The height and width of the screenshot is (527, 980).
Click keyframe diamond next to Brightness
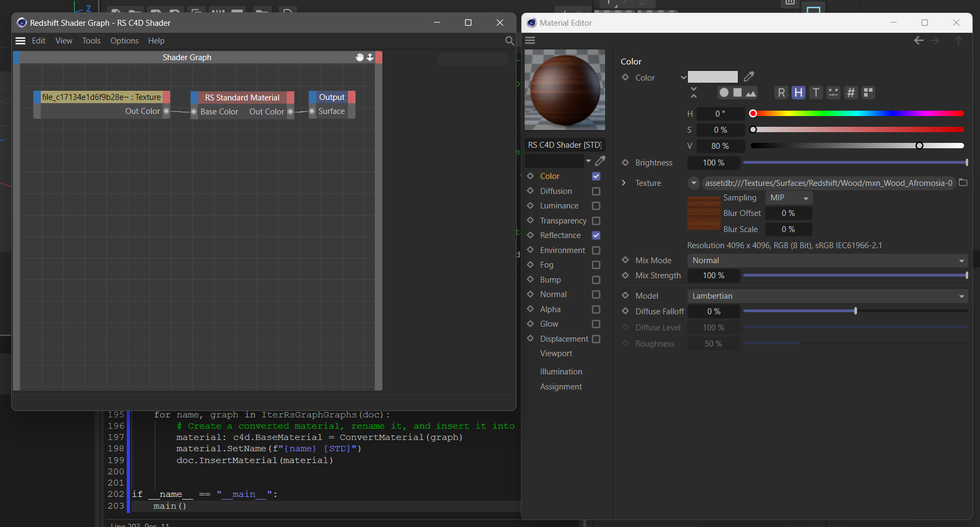625,162
